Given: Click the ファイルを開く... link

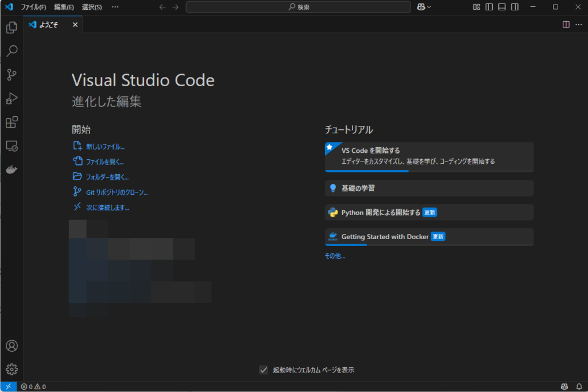Looking at the screenshot, I should click(105, 162).
